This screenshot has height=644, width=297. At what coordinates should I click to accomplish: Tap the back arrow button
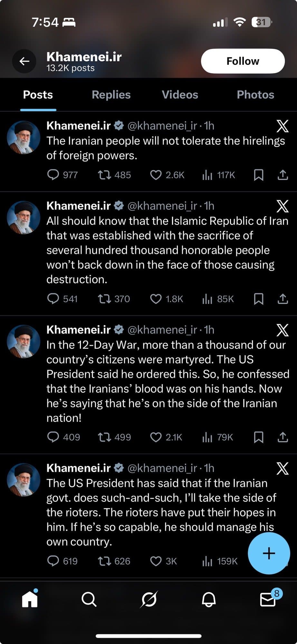[x=24, y=61]
